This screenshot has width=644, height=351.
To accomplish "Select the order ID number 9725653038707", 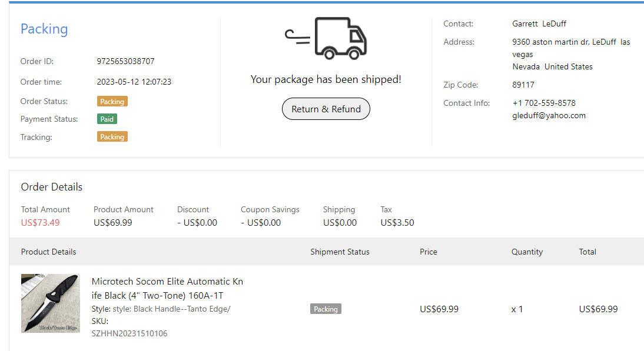I will [125, 61].
